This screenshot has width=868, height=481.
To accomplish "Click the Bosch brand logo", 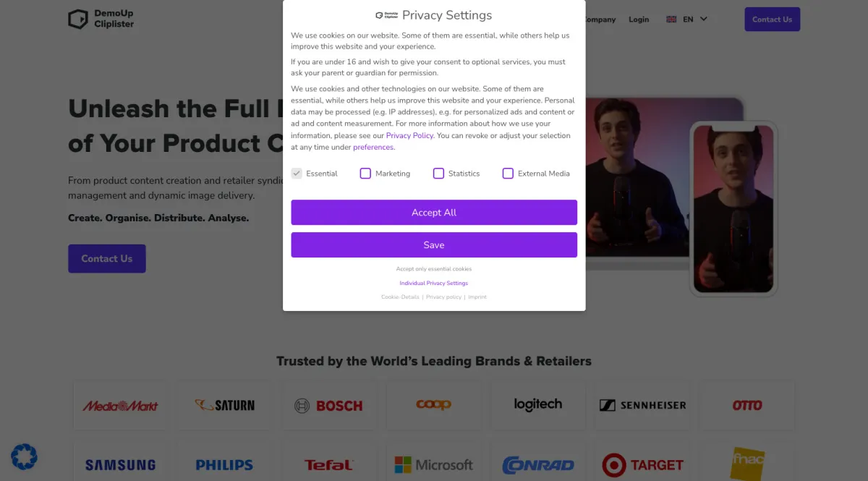I will (x=328, y=406).
